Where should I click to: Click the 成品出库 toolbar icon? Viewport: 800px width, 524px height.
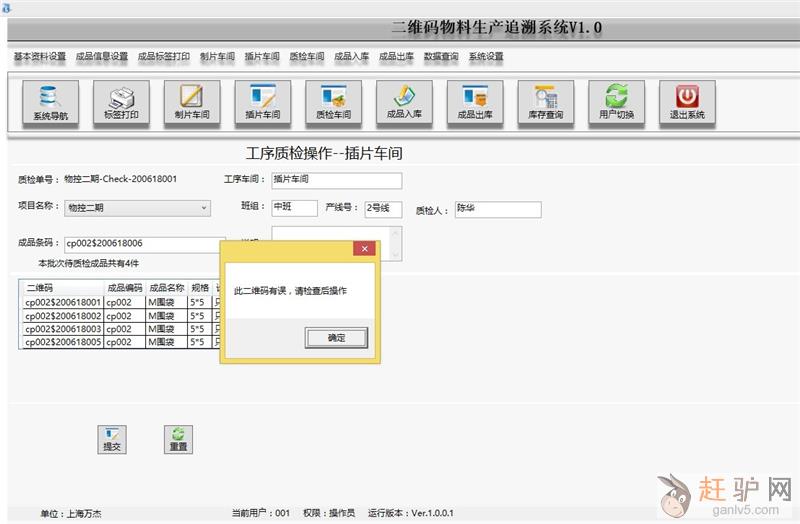coord(475,104)
